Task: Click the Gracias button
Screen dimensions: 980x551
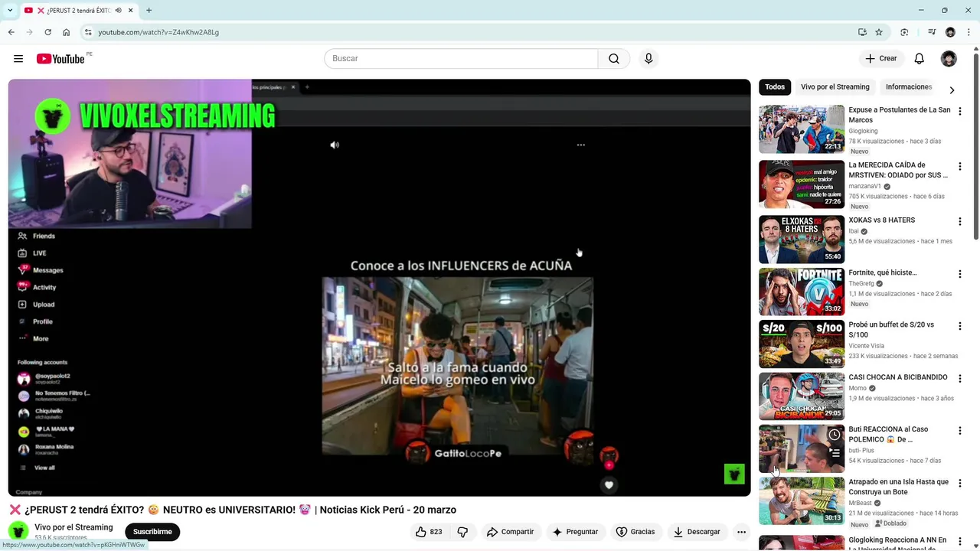Action: click(x=635, y=532)
